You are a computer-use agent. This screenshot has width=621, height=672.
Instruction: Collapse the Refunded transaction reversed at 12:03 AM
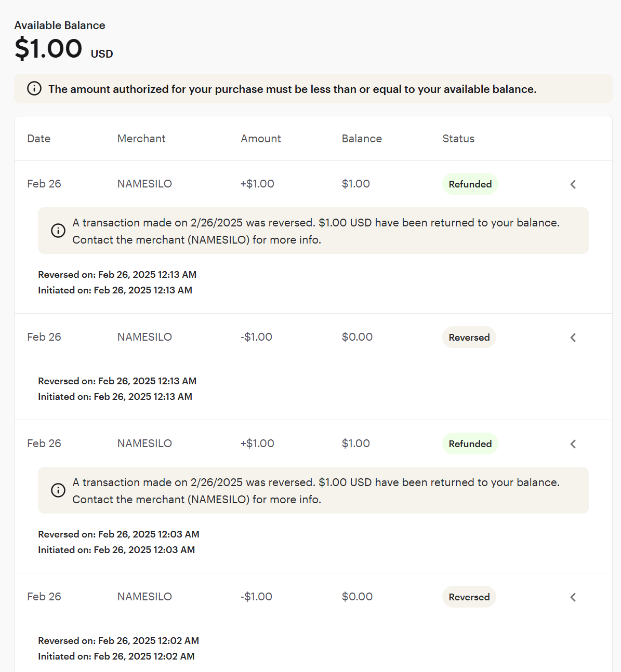pos(573,444)
